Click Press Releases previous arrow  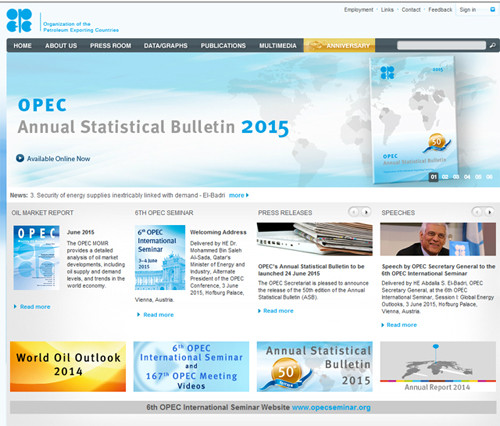pyautogui.click(x=354, y=212)
